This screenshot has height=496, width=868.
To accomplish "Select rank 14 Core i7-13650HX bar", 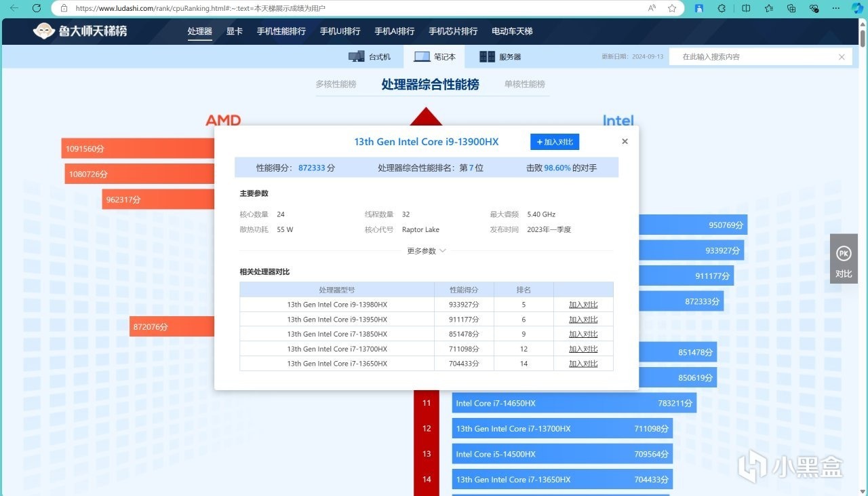I will [562, 480].
